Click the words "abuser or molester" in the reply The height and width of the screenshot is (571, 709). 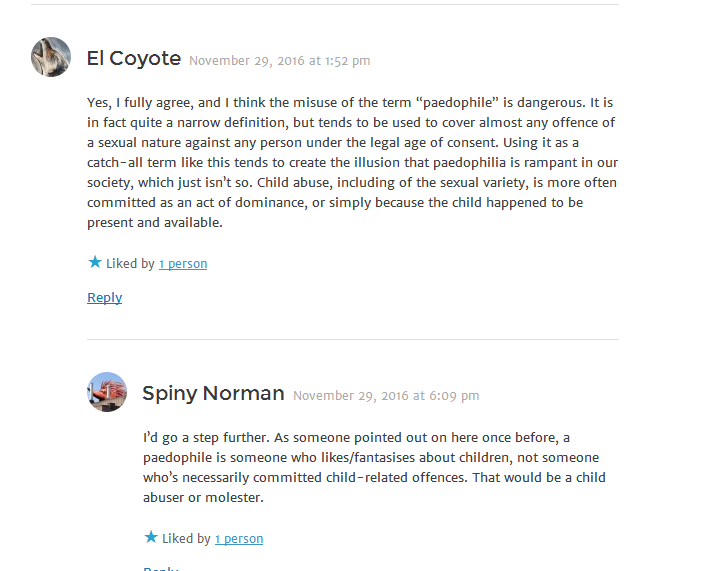coord(203,498)
